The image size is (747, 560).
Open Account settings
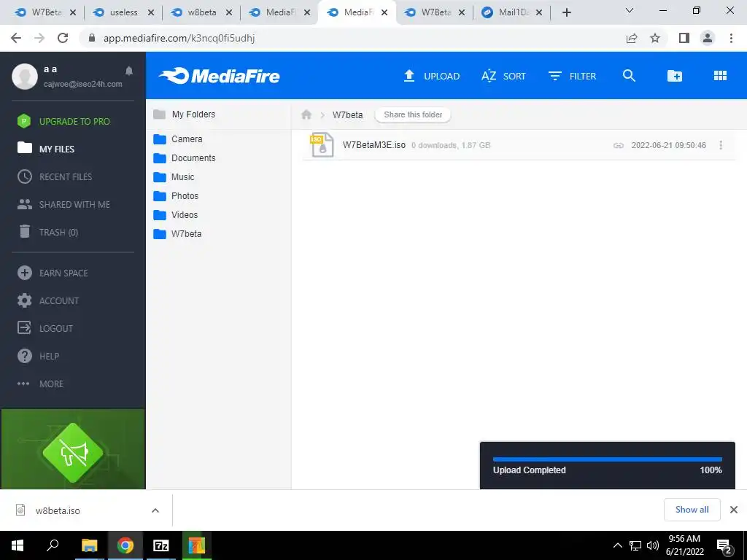pyautogui.click(x=48, y=300)
